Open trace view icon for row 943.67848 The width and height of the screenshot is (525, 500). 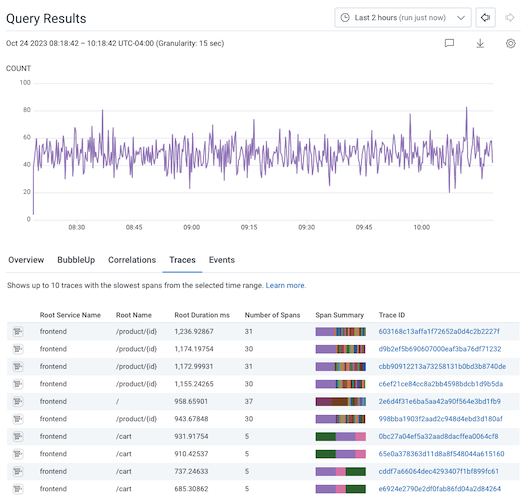click(18, 419)
